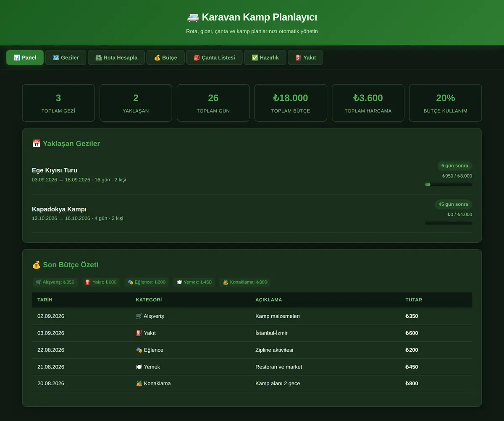Select the Yaklaşan stat card

136,103
